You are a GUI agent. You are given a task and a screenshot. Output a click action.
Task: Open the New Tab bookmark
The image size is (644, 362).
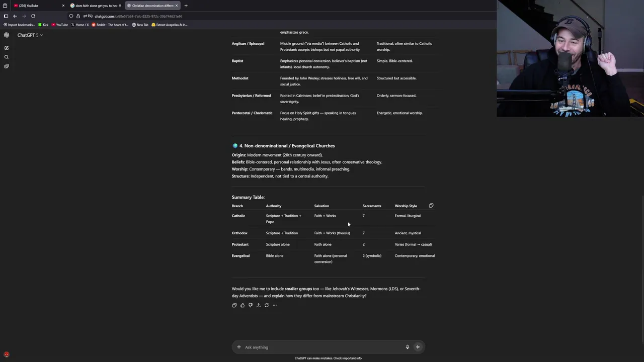140,25
